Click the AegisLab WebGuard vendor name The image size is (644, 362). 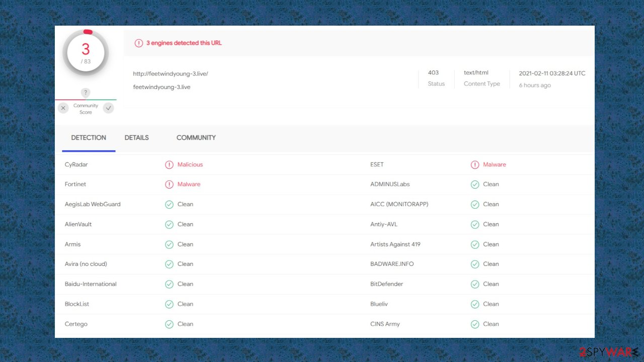(x=93, y=205)
